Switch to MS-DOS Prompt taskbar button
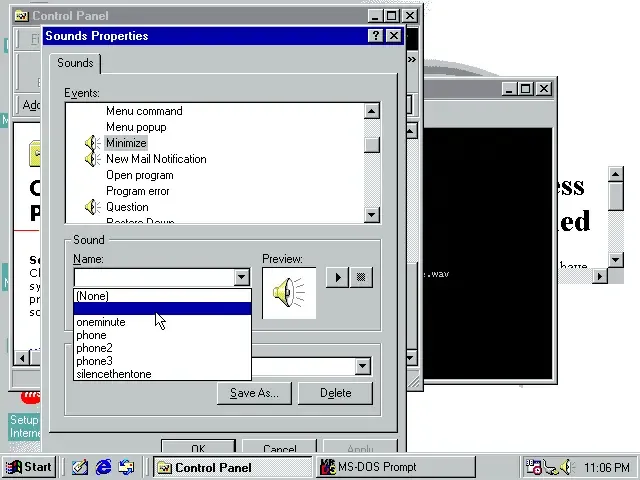Screen dimensions: 640x480 (396, 467)
